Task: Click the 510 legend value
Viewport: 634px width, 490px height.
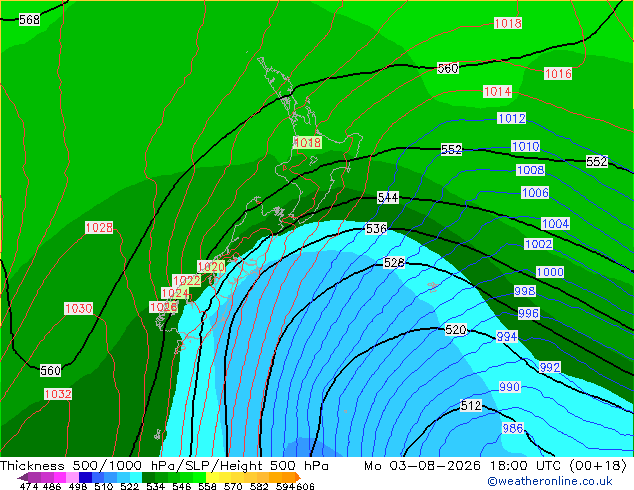Action: tap(104, 486)
